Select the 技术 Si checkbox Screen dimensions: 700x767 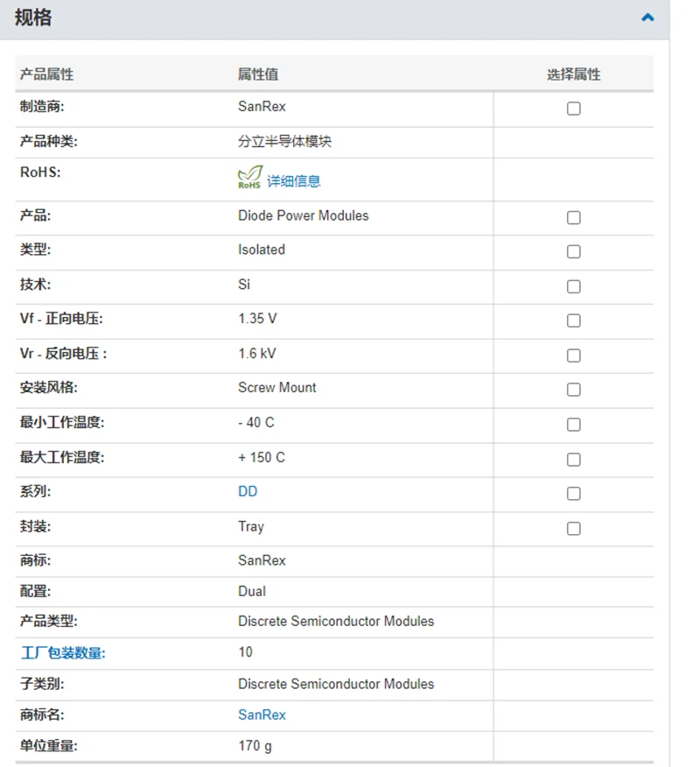coord(573,286)
